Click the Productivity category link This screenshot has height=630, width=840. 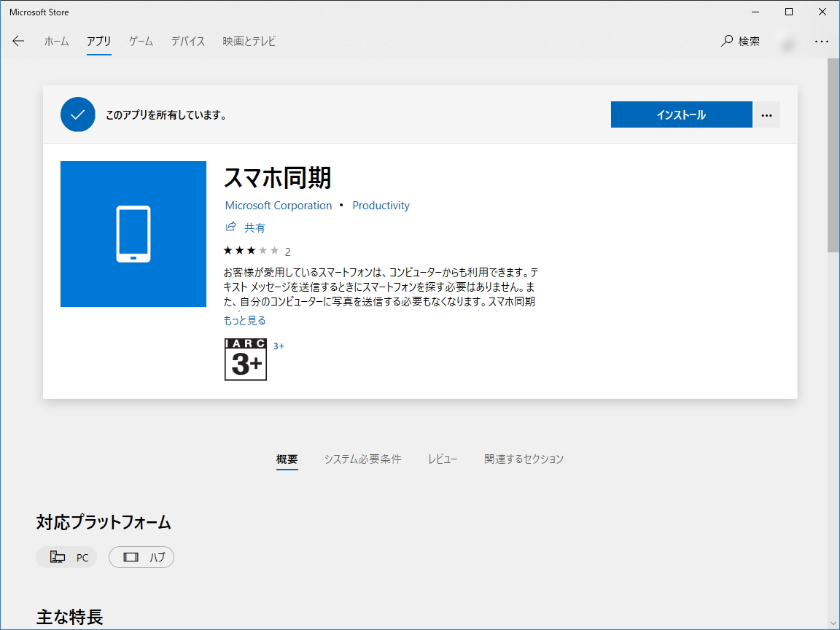click(381, 205)
